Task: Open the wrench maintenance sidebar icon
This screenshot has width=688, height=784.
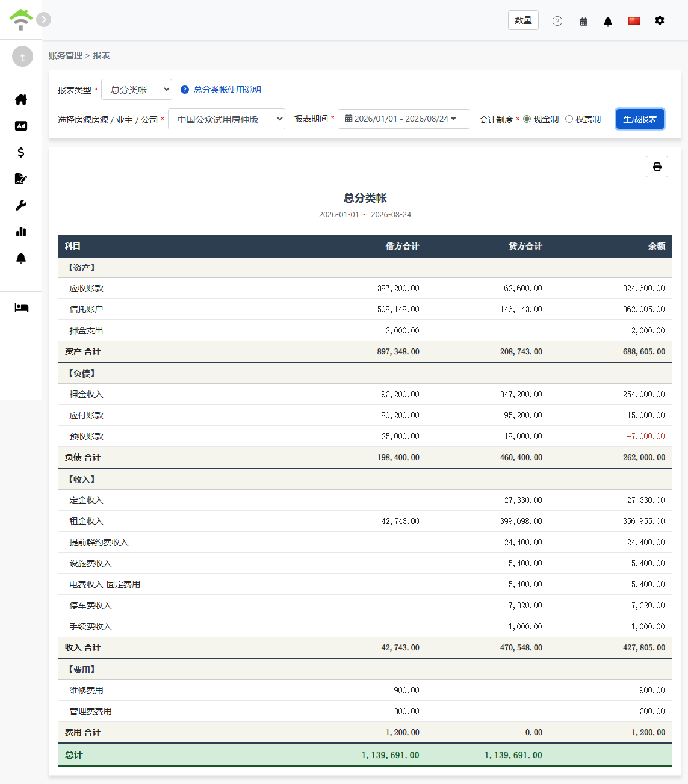Action: pos(21,205)
